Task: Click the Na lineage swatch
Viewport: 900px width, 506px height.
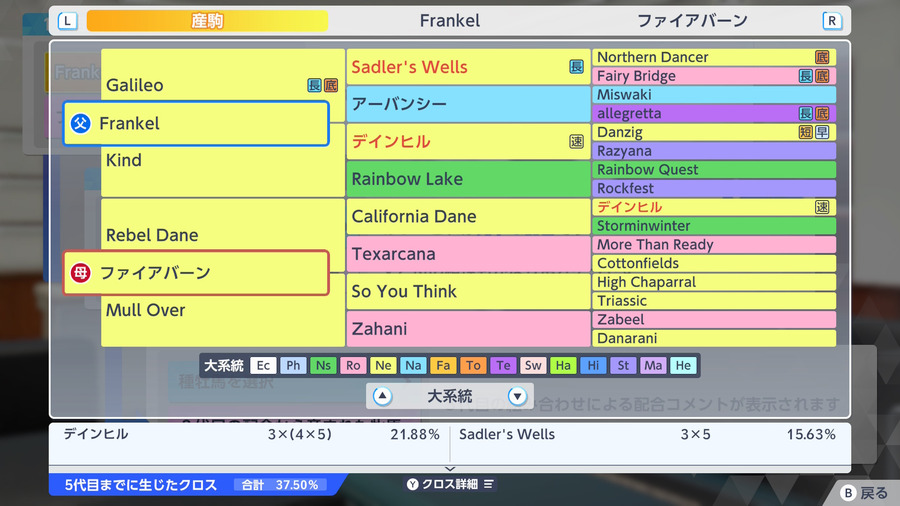Action: tap(413, 365)
